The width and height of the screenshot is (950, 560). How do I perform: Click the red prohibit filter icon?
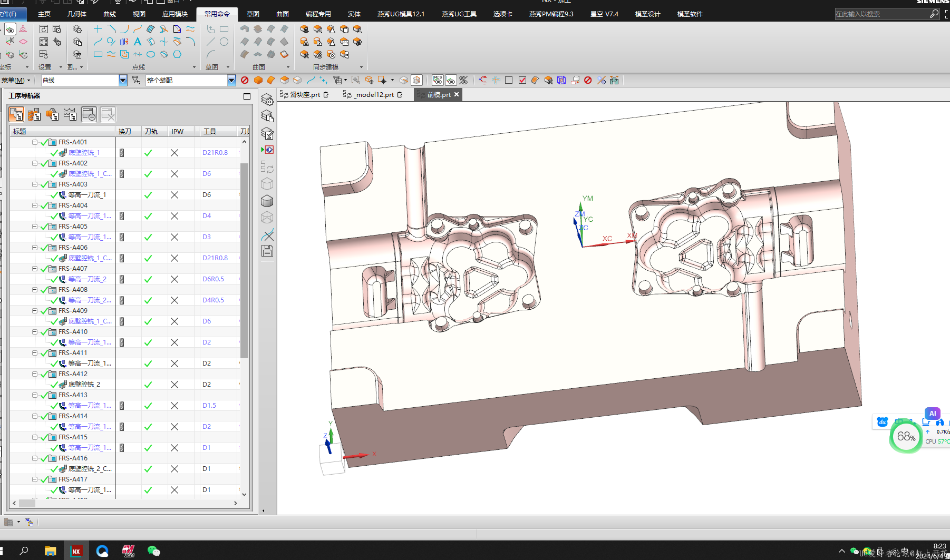(x=245, y=80)
